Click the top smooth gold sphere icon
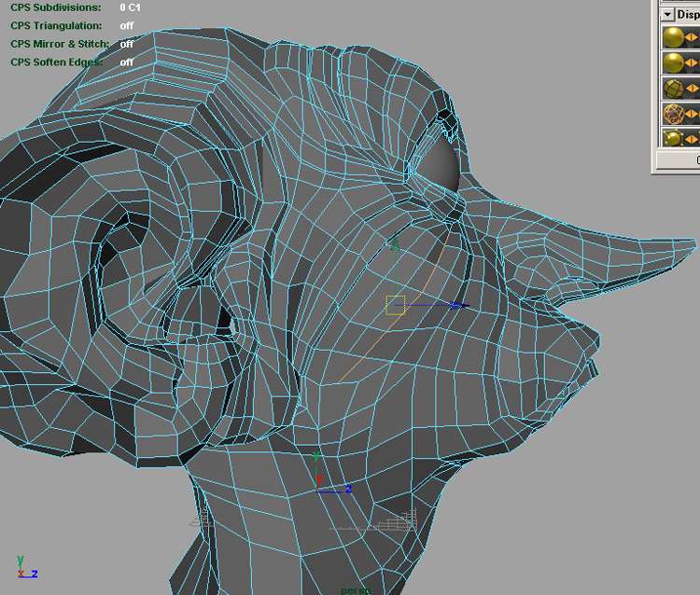This screenshot has width=700, height=595. [x=671, y=37]
